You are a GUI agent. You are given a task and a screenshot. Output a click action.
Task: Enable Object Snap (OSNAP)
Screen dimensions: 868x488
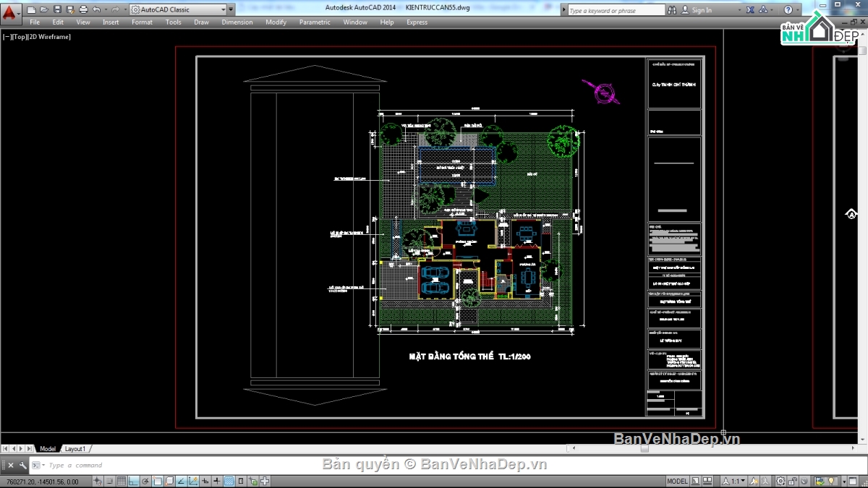(156, 480)
